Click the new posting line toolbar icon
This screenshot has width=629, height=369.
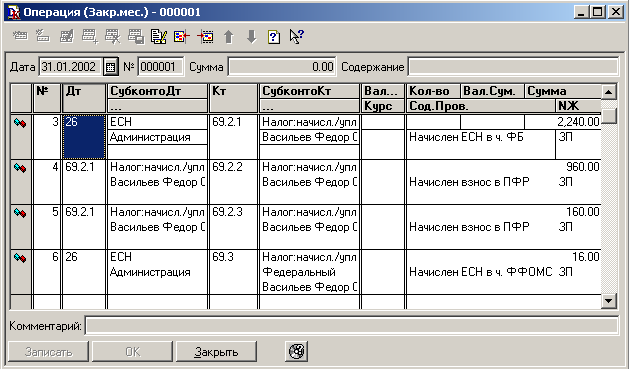20,36
